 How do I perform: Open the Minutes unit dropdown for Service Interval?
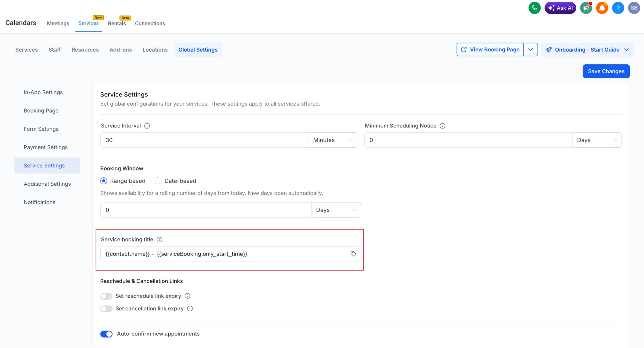pyautogui.click(x=333, y=140)
